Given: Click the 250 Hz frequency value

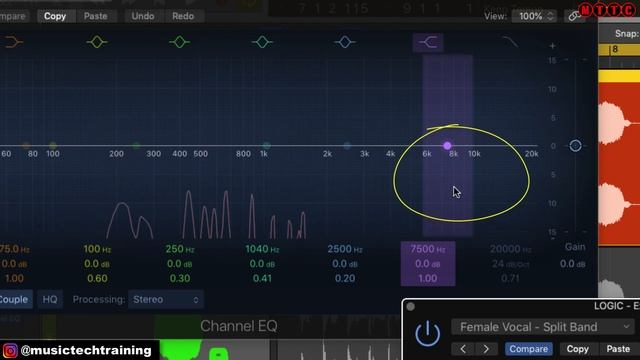Looking at the screenshot, I should (180, 249).
